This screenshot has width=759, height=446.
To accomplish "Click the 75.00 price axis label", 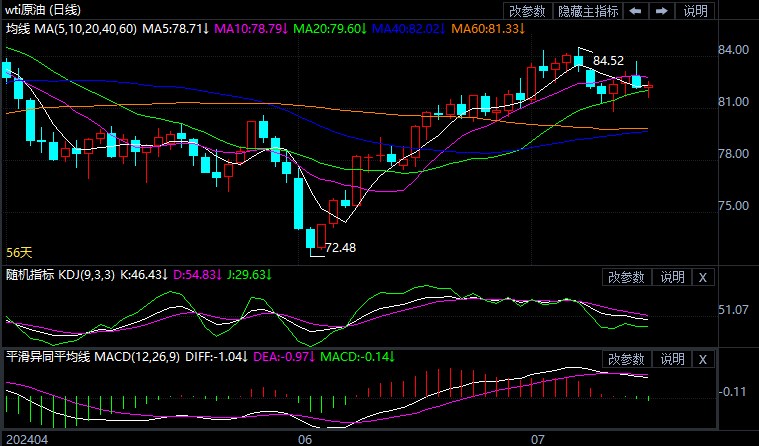I will [x=733, y=206].
